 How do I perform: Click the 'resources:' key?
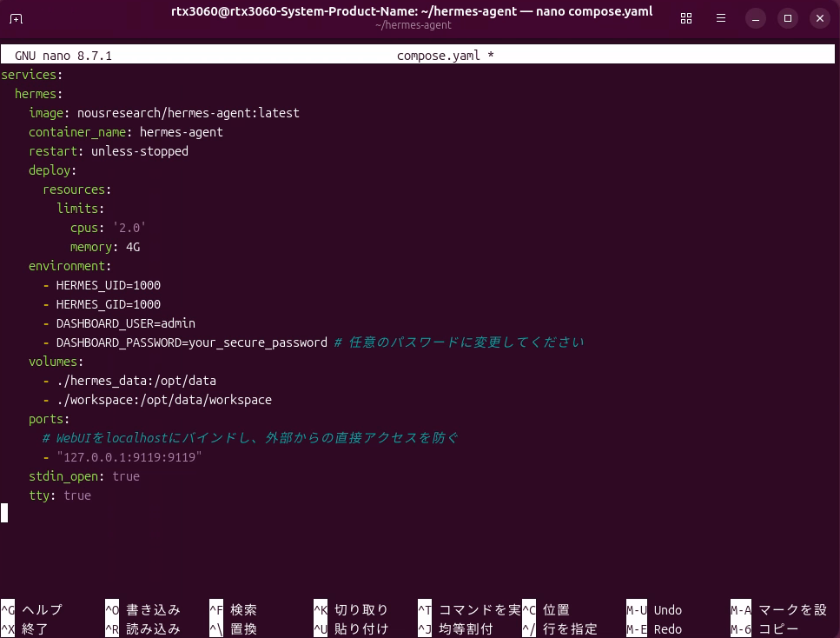tap(76, 189)
